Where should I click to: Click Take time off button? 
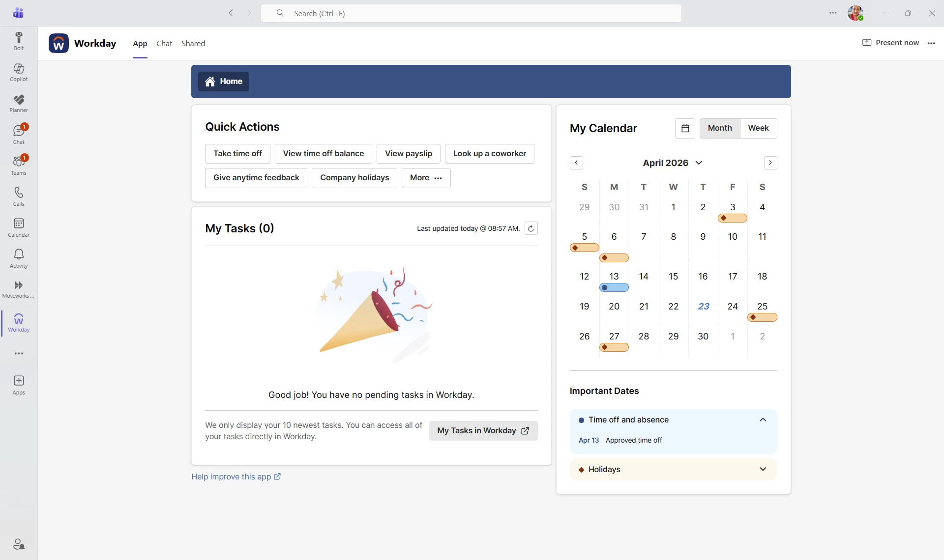pyautogui.click(x=237, y=153)
